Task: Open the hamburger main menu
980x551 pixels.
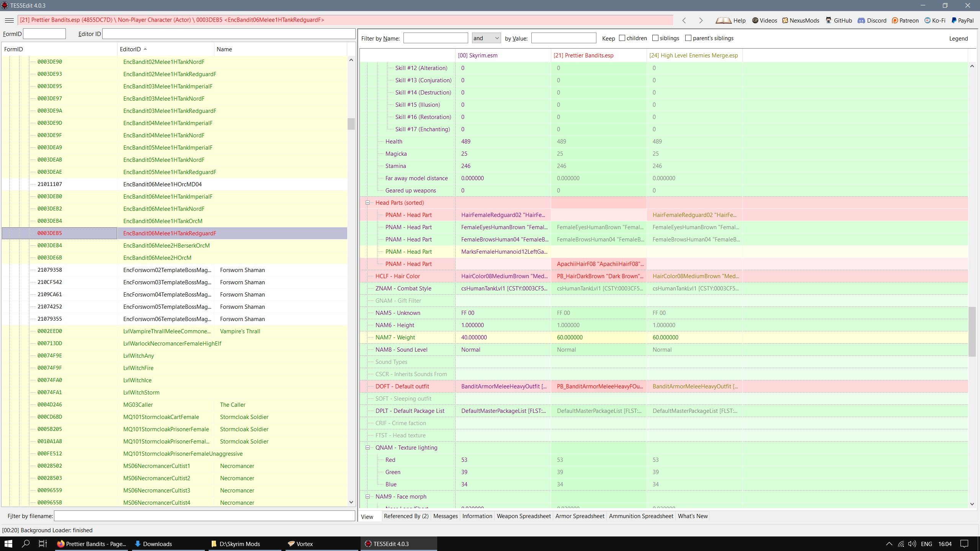Action: pyautogui.click(x=10, y=20)
